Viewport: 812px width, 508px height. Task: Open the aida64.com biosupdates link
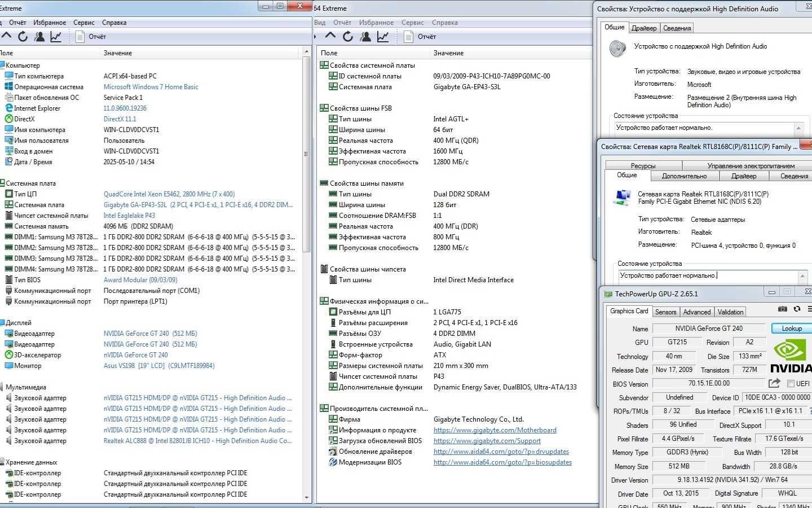[502, 462]
